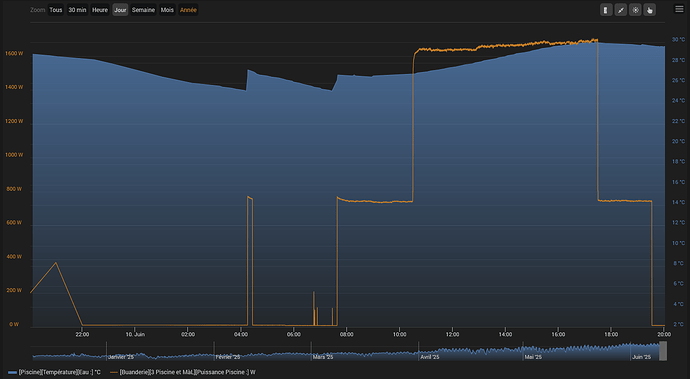Viewport: 690px width, 379px height.
Task: Click the vertical bar icon button
Action: tap(606, 10)
